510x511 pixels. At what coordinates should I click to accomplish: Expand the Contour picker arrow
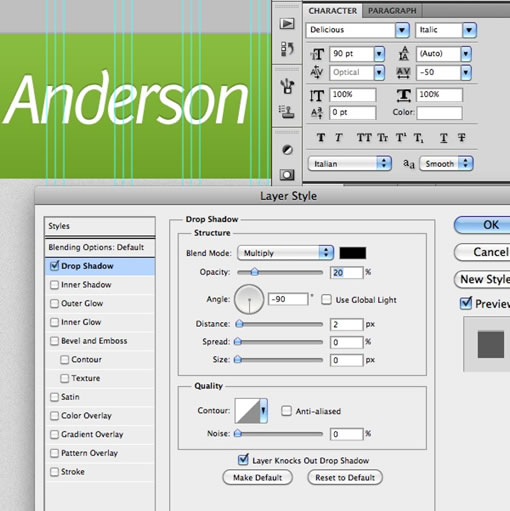point(263,410)
